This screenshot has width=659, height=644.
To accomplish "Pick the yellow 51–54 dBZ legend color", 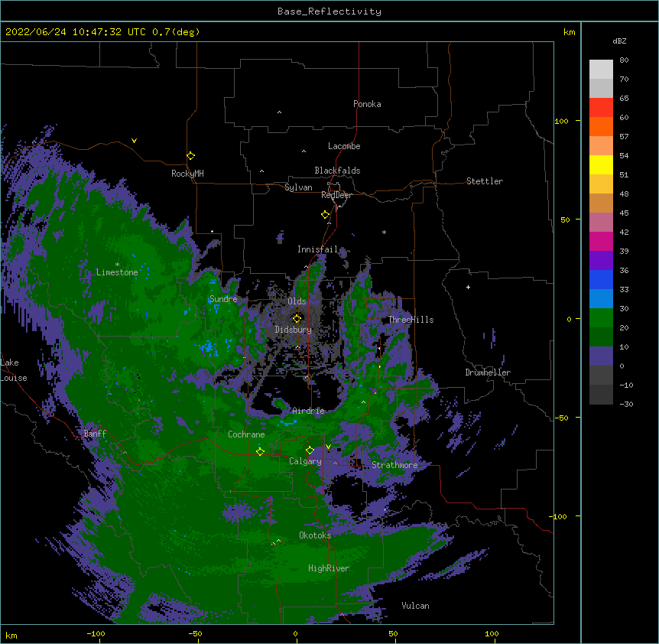I will click(601, 164).
